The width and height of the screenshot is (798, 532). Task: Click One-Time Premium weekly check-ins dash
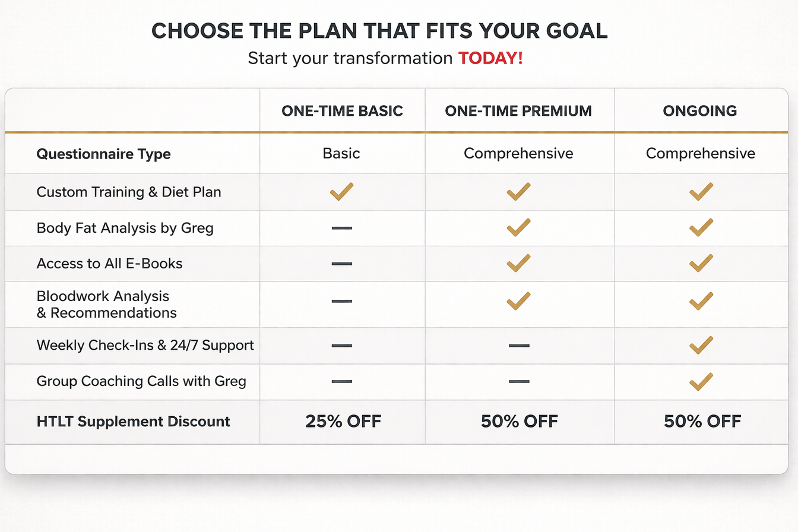tap(519, 346)
